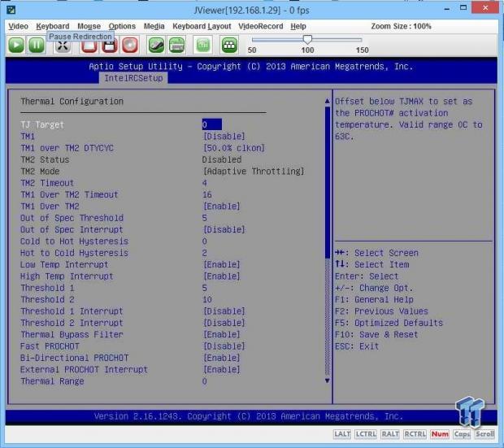Select the Hot to Cold Hysteresis label
Image resolution: width=504 pixels, height=448 pixels.
(x=74, y=253)
